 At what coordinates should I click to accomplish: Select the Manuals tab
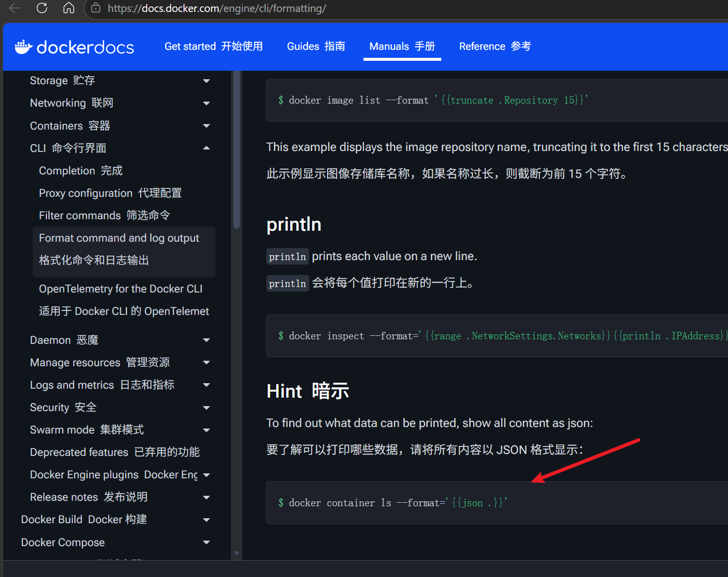(x=402, y=46)
